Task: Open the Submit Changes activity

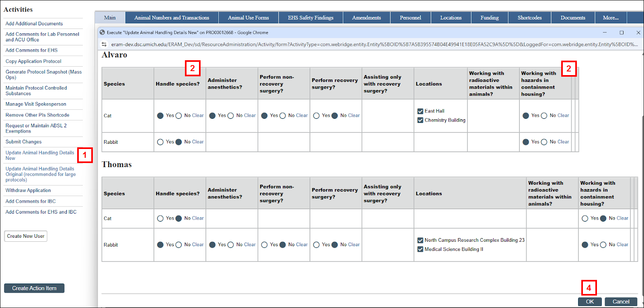Action: 23,142
